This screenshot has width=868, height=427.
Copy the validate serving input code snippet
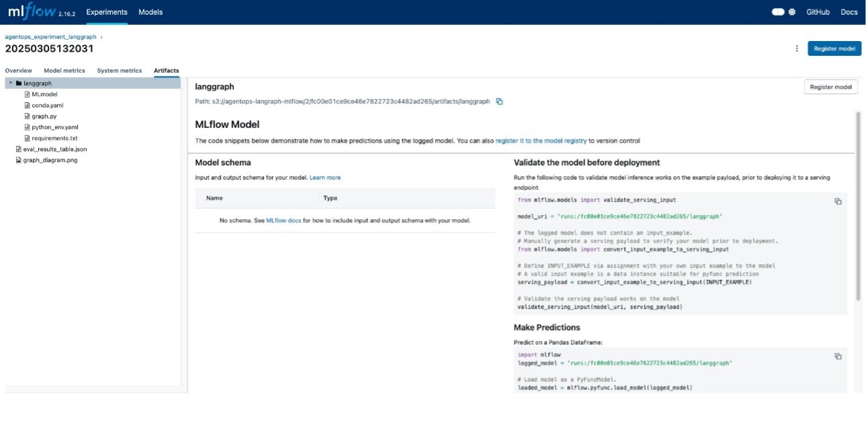(x=838, y=201)
